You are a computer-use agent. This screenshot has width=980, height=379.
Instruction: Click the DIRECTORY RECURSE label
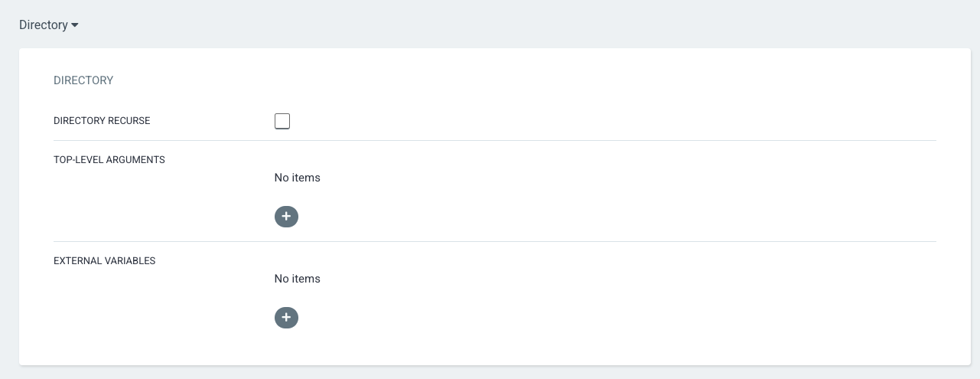102,121
